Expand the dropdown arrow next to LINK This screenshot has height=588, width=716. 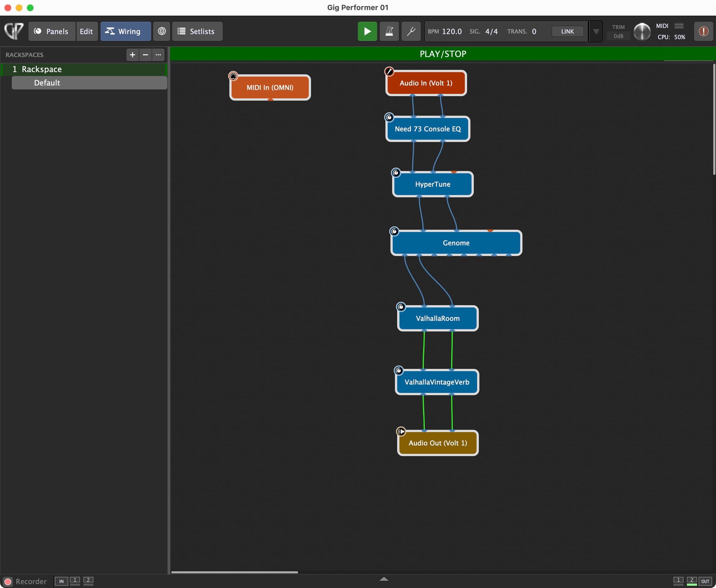(596, 32)
